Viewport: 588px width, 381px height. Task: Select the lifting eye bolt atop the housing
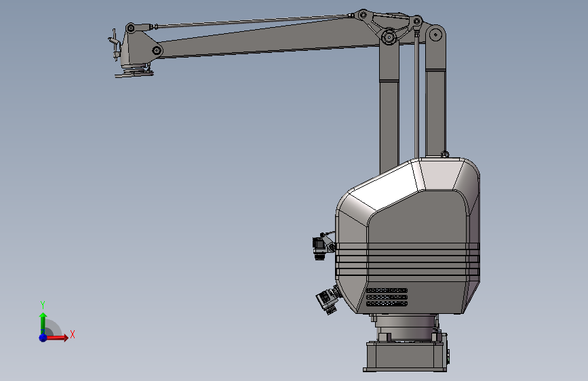click(445, 154)
